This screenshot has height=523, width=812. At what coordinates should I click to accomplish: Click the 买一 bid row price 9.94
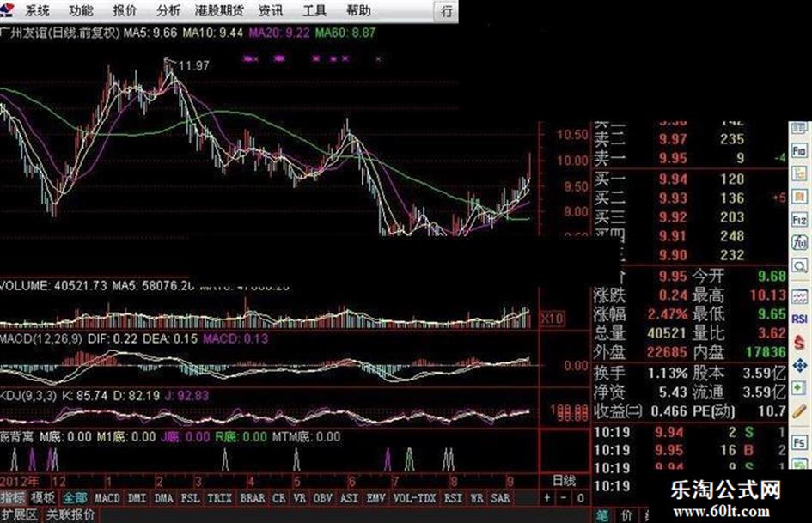[x=673, y=179]
